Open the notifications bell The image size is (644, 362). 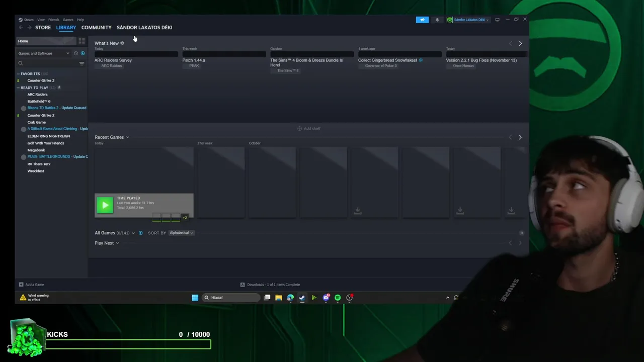pyautogui.click(x=437, y=20)
